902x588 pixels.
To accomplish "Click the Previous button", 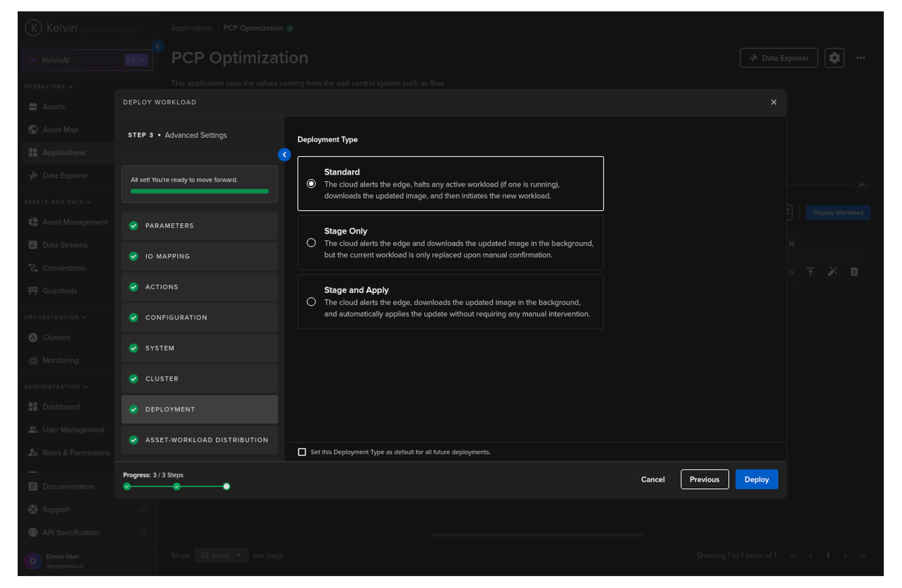I will (704, 480).
